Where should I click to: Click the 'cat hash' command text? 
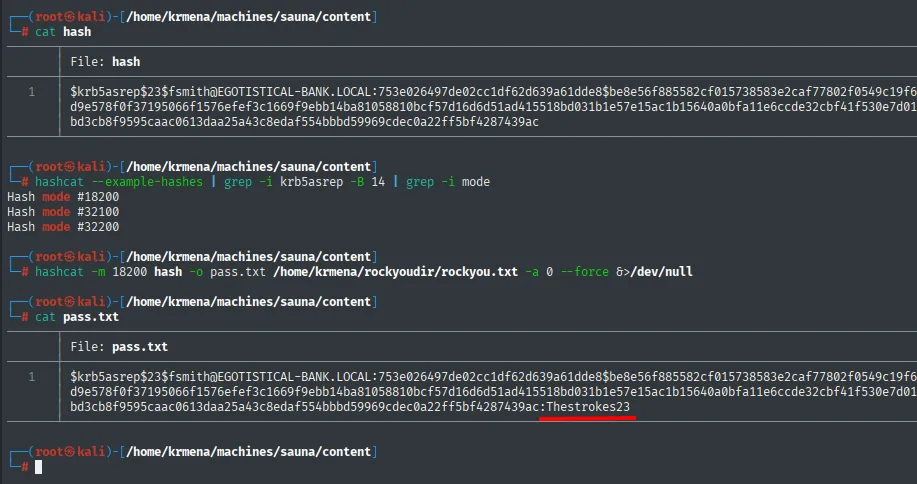pos(63,32)
